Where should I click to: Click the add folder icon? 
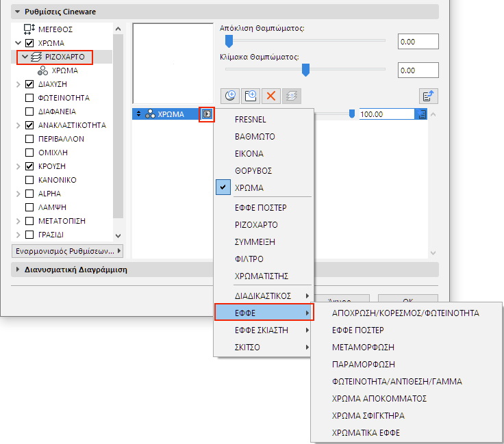[251, 96]
